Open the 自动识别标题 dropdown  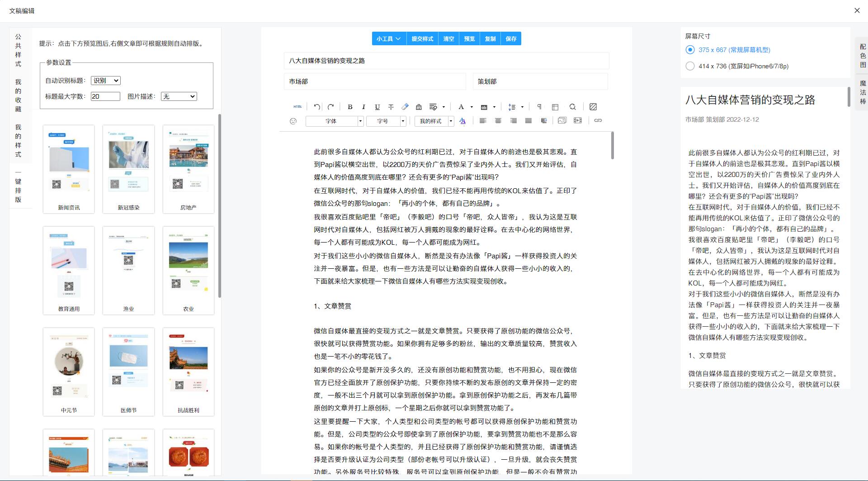[105, 81]
